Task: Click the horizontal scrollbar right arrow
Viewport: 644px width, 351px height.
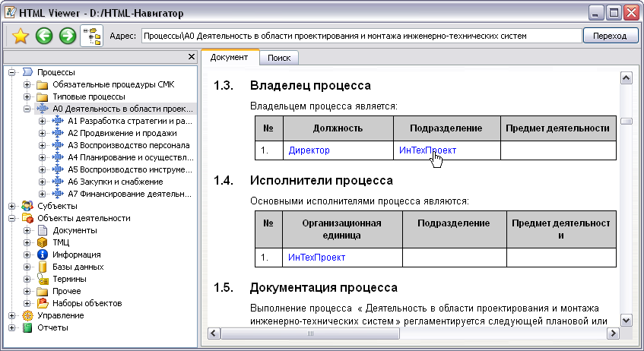Action: pyautogui.click(x=613, y=334)
